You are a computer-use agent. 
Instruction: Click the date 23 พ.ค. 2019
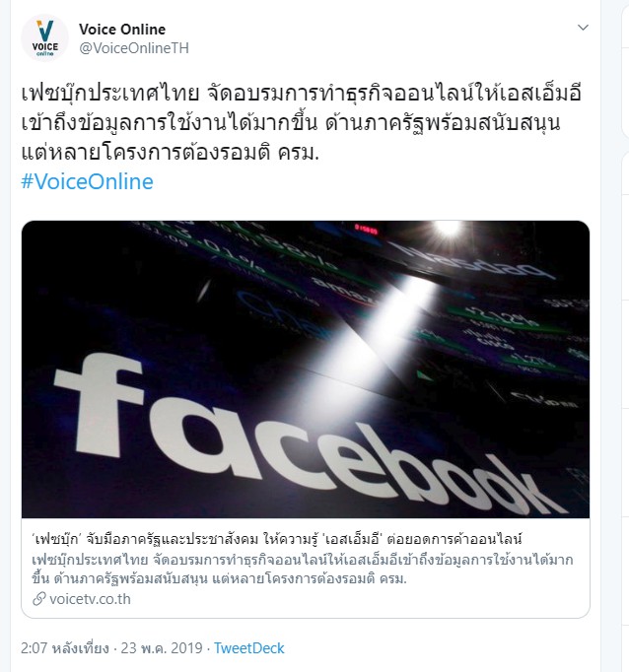tap(162, 648)
